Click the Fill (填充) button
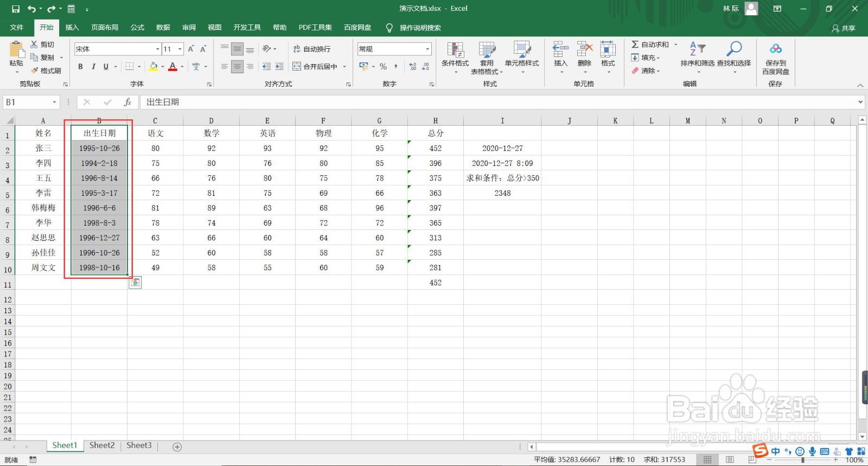 pos(646,58)
